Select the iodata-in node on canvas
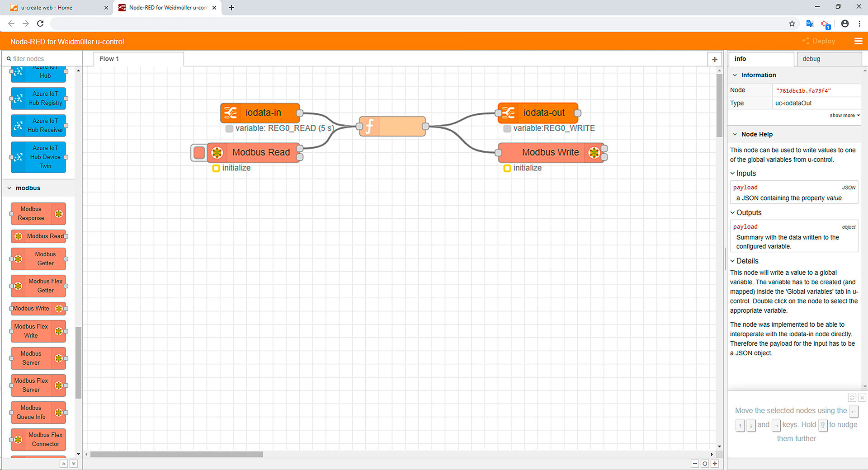The width and height of the screenshot is (868, 470). 260,113
